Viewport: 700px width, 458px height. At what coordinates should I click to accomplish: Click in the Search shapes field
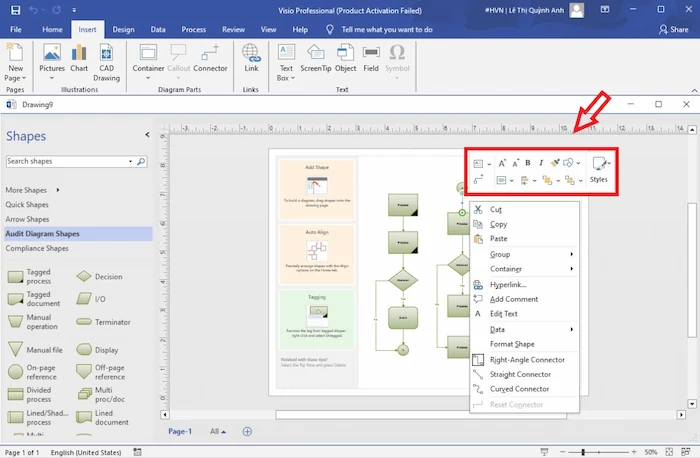tap(67, 161)
